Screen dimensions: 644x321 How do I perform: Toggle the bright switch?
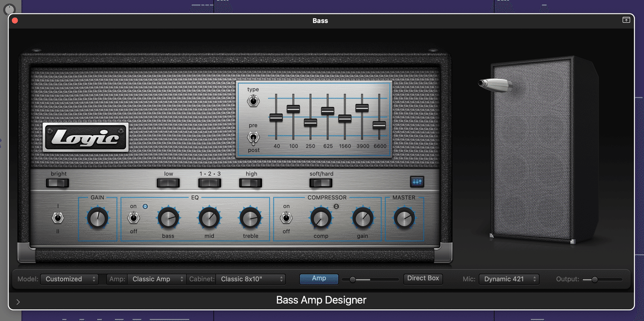(x=57, y=183)
